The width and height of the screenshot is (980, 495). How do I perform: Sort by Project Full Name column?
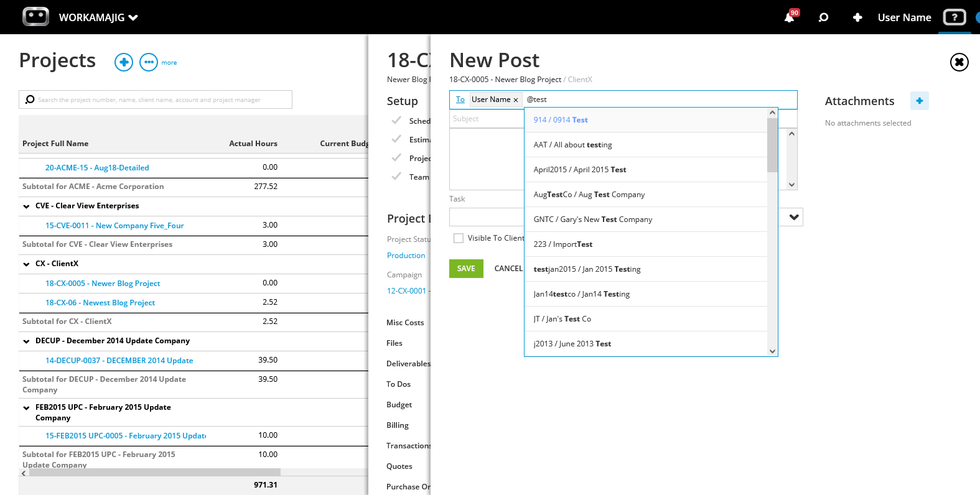[x=55, y=144]
